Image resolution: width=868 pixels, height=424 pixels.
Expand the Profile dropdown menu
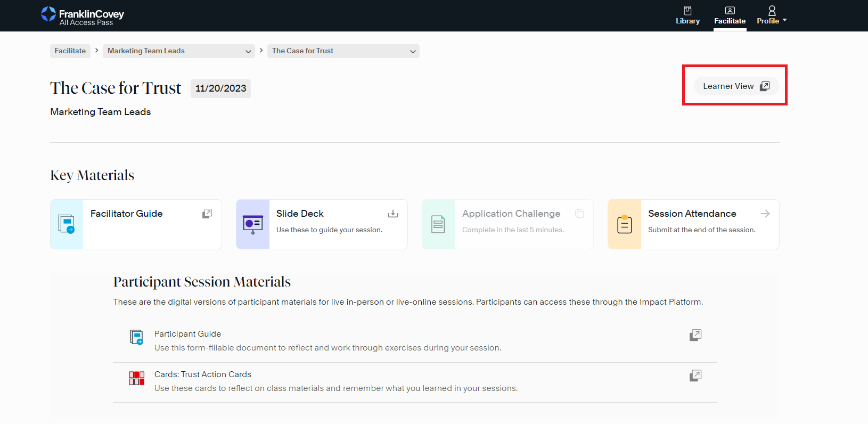click(772, 15)
